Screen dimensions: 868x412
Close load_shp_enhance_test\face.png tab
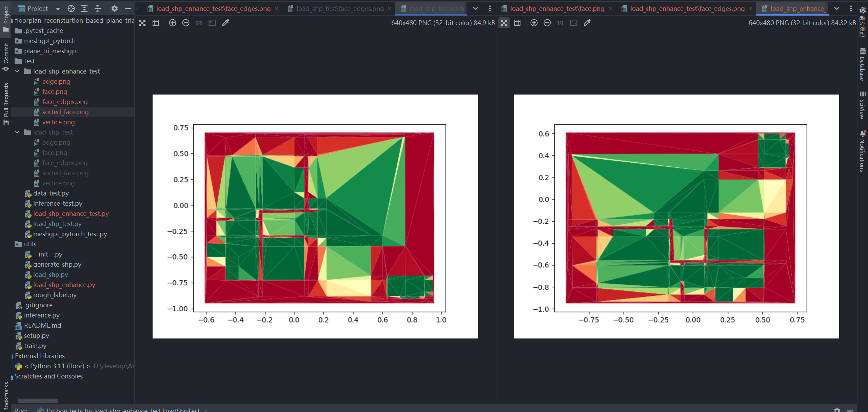(x=610, y=9)
